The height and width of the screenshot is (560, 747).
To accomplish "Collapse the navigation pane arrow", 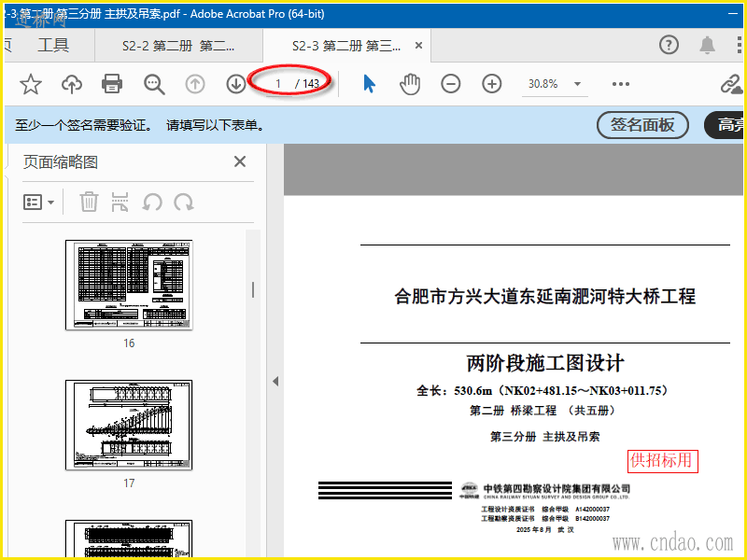I will pos(275,382).
